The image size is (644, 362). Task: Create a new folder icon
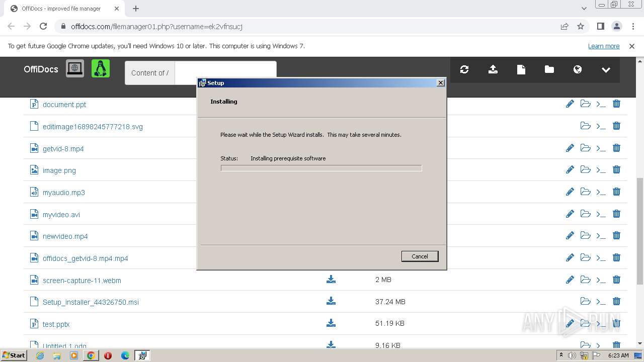pos(549,69)
